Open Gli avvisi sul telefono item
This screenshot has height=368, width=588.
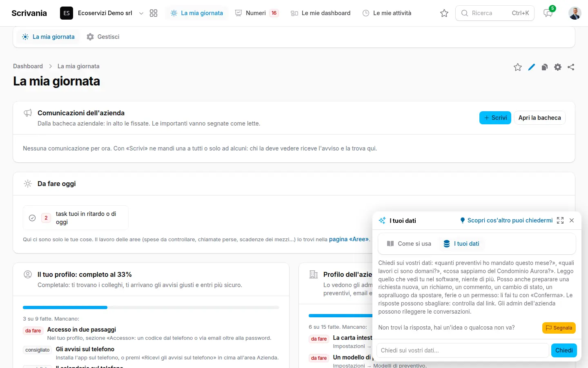pos(85,349)
